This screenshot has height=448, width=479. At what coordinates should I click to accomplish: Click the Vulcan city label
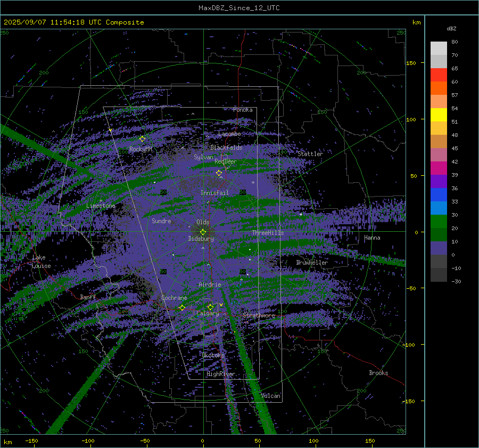click(x=270, y=396)
